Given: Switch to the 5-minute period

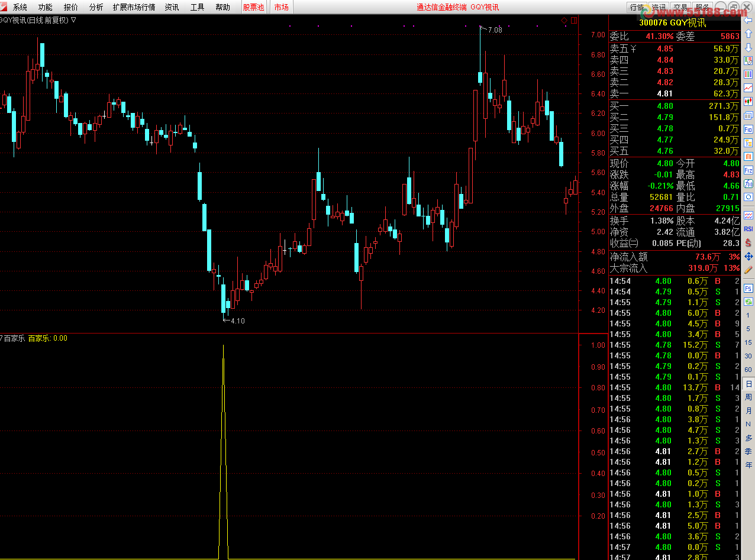Looking at the screenshot, I should [748, 329].
